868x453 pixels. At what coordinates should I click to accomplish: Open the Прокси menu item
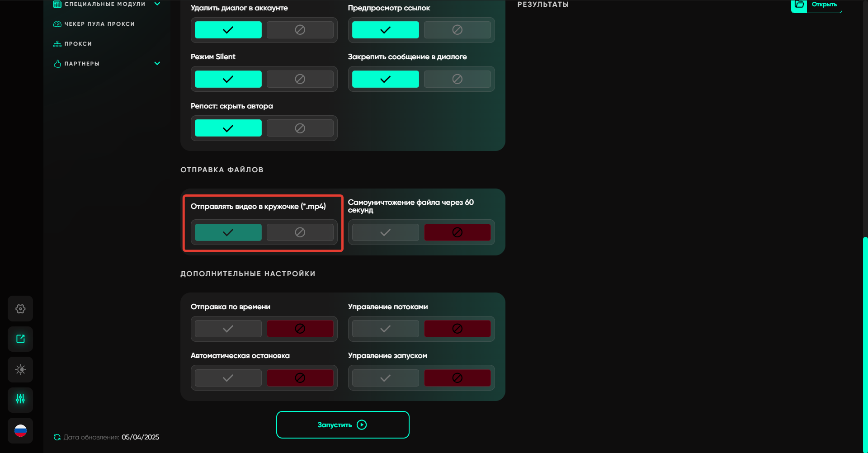(x=78, y=44)
